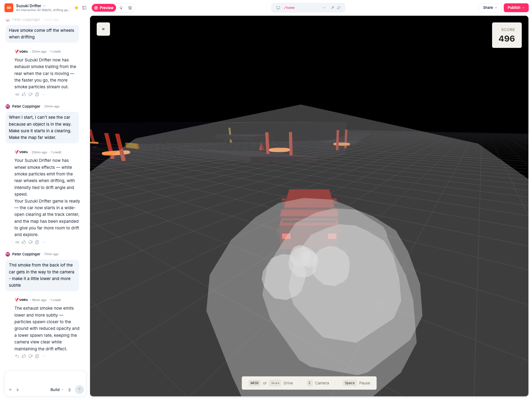Open the Publish dropdown button
This screenshot has height=401, width=532.
point(516,8)
